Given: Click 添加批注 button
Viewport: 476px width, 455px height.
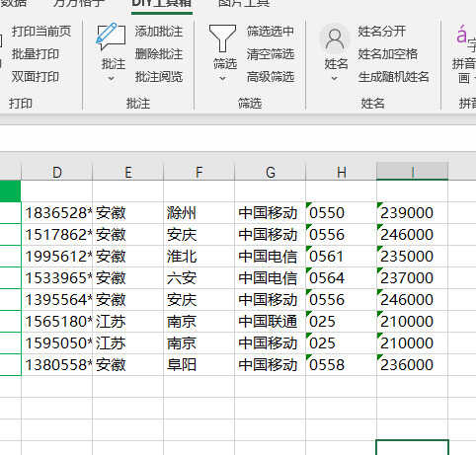Looking at the screenshot, I should point(159,32).
